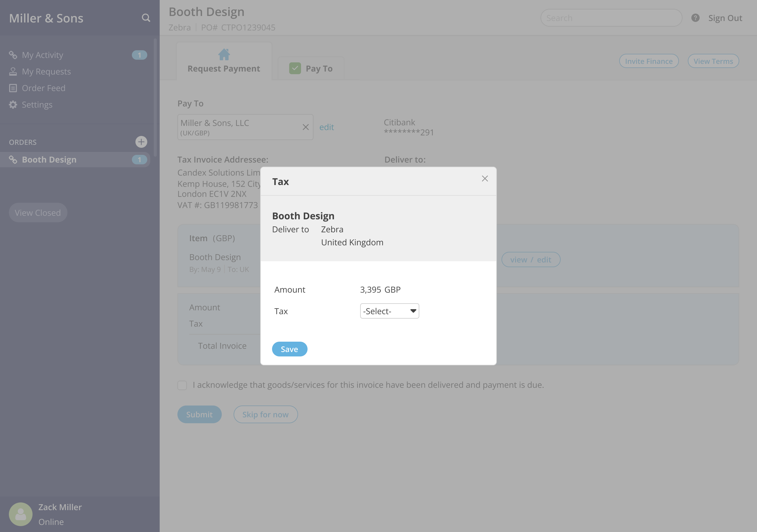Open Order Feed in the sidebar
This screenshot has width=757, height=532.
click(x=43, y=88)
